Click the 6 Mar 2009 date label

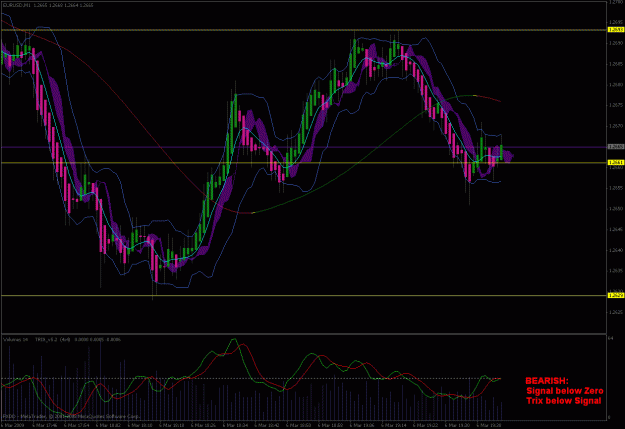(x=13, y=426)
